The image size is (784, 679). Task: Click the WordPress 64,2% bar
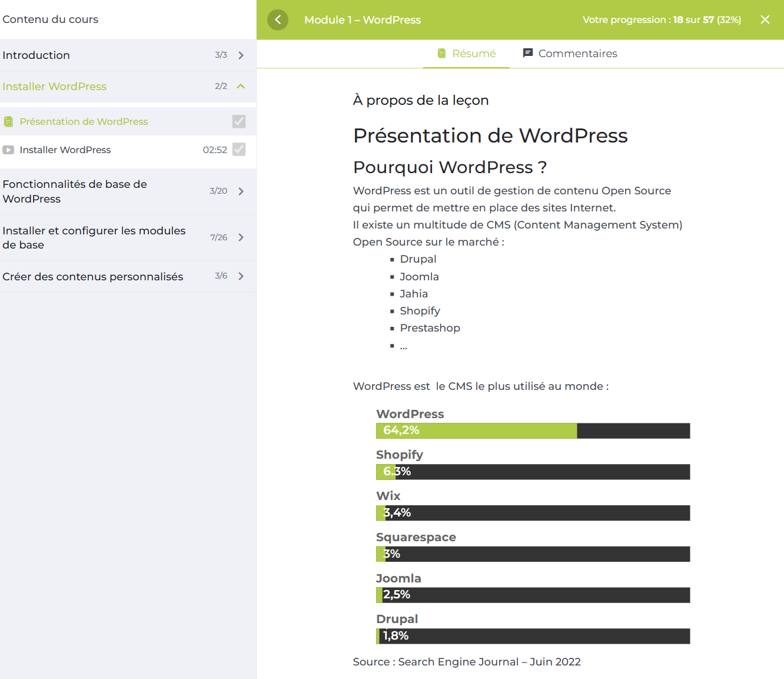click(533, 430)
